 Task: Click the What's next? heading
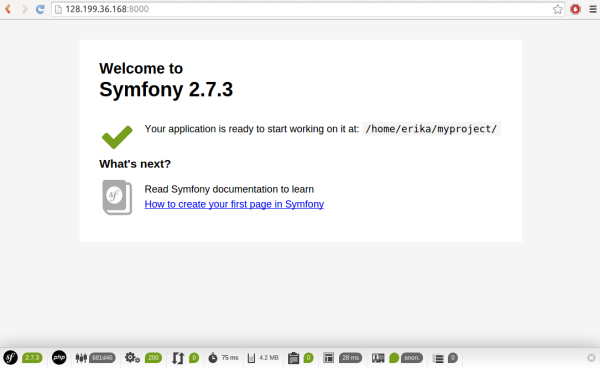coord(135,164)
